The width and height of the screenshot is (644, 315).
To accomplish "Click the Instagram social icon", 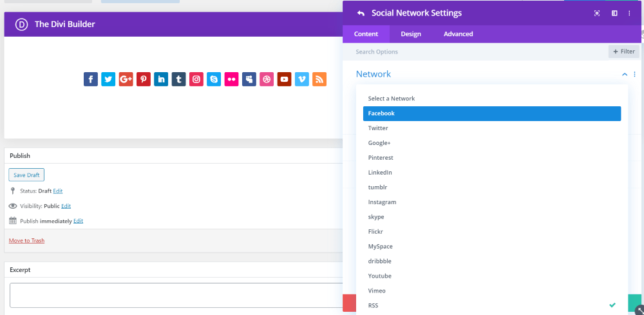I will (x=196, y=79).
